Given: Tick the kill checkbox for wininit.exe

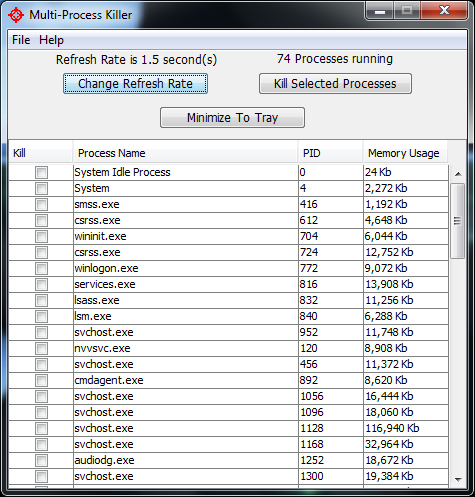Looking at the screenshot, I should click(41, 236).
